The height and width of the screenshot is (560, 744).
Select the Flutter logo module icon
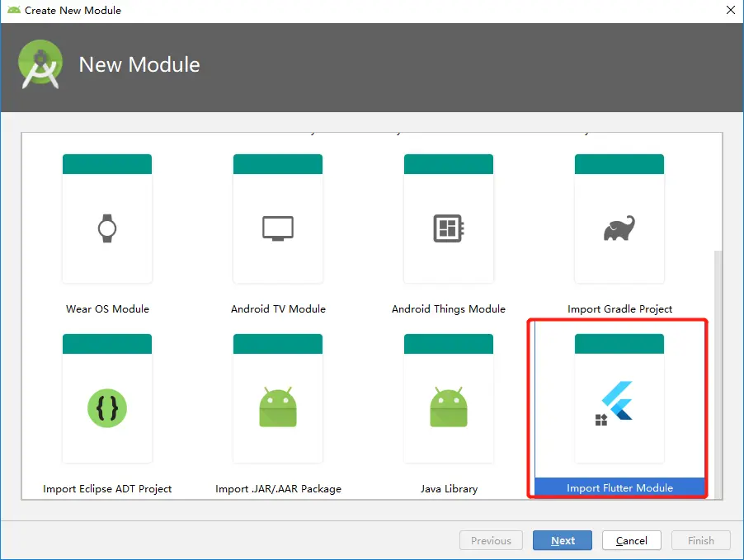(x=615, y=402)
